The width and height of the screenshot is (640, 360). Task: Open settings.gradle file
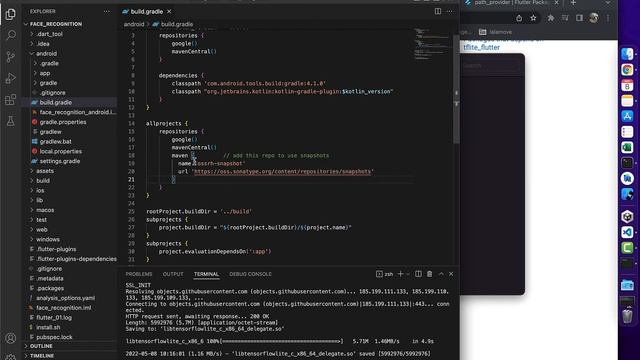tap(60, 161)
